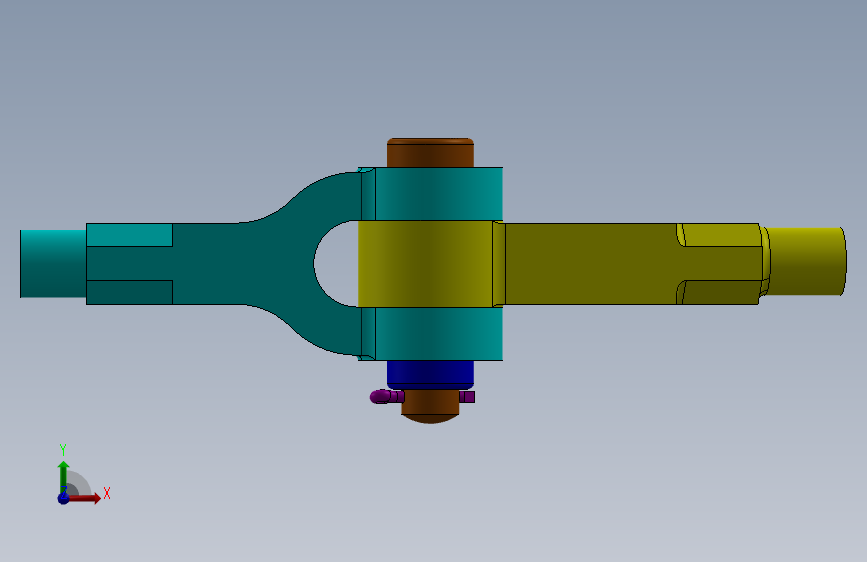Select the teal cylindrical shaft end on left
The width and height of the screenshot is (867, 562).
53,264
